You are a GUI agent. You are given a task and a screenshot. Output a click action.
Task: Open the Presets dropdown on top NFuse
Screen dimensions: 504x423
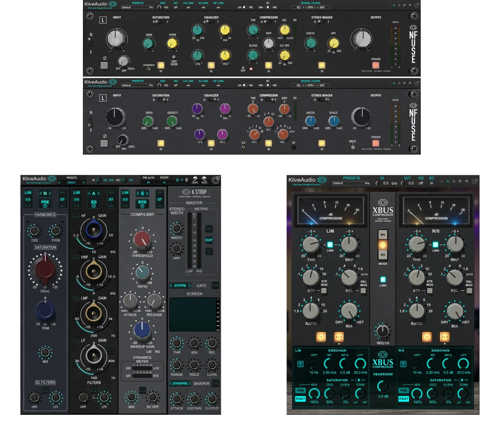point(137,7)
